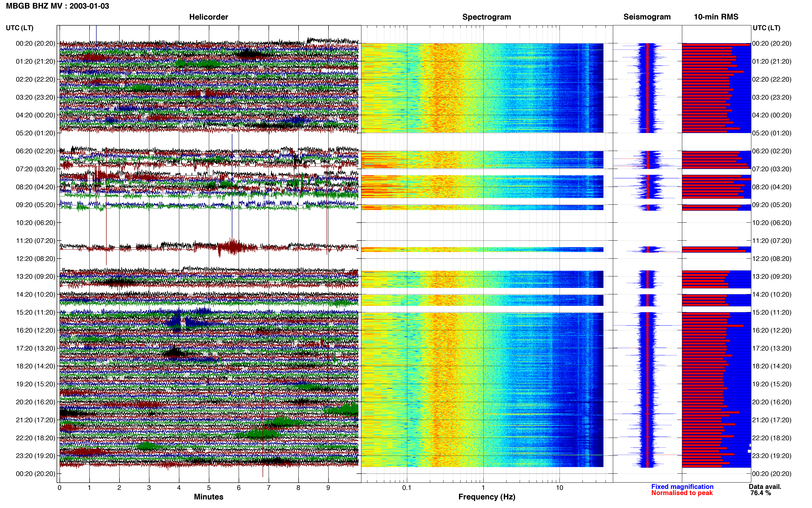The image size is (812, 508).
Task: Click the right '07:20 (03:20)' time label
Action: 772,169
